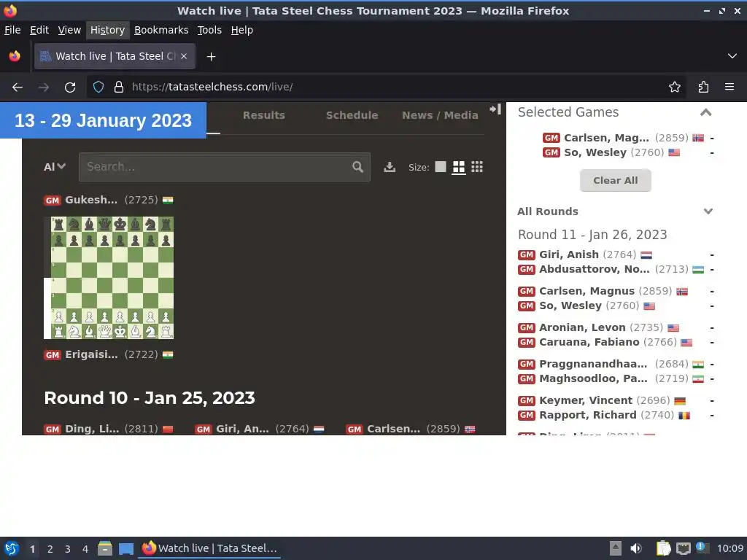Collapse the Selected Games section
747x560 pixels.
[705, 112]
